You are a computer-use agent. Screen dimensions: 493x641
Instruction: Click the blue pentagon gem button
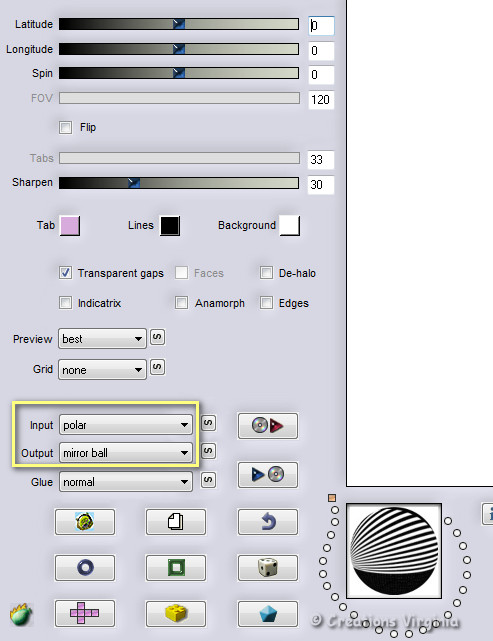tap(268, 613)
